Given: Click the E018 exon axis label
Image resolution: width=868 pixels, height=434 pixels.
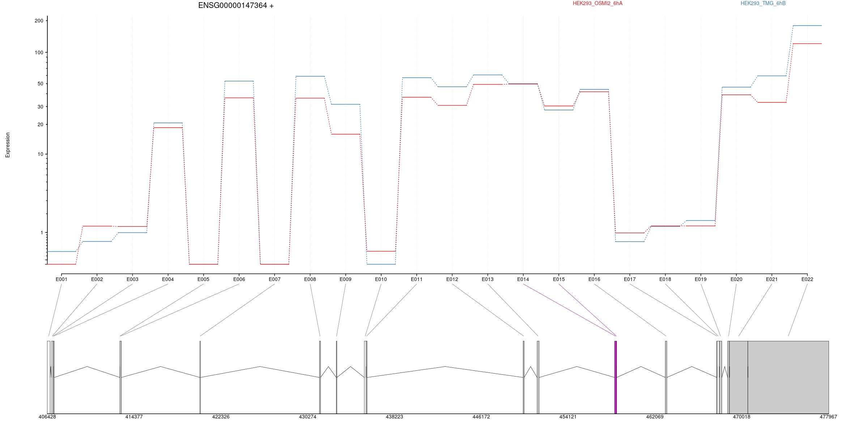Looking at the screenshot, I should pos(665,279).
